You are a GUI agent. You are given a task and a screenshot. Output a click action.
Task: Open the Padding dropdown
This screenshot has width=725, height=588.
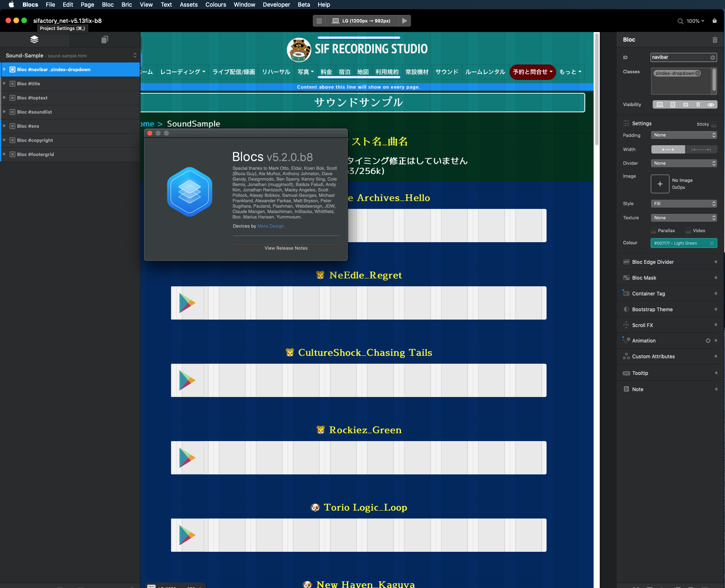coord(684,135)
